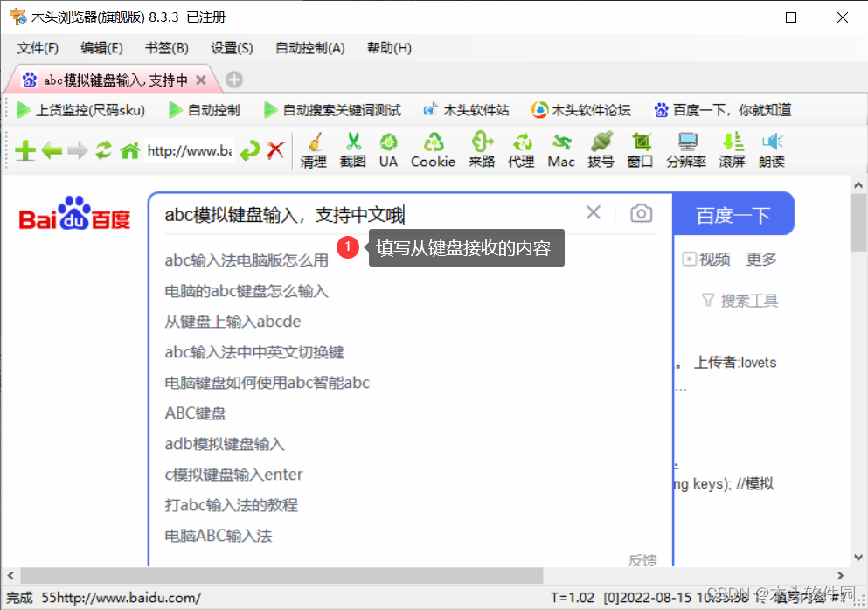
Task: Select suggestion adb模拟键盘输入
Action: [x=224, y=444]
